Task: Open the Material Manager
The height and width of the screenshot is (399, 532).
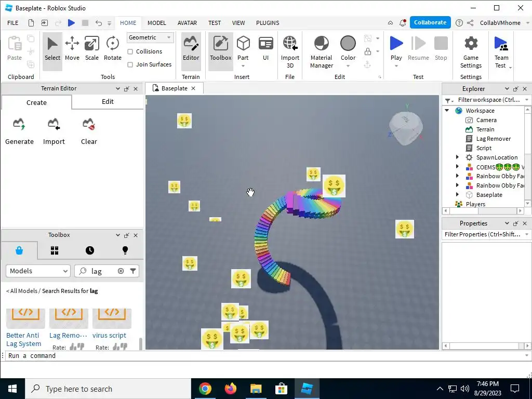Action: coord(321,52)
